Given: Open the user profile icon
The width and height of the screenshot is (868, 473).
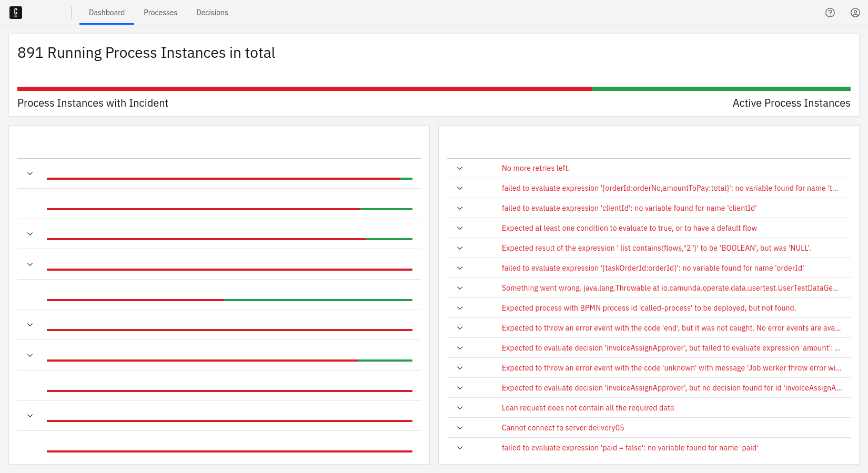Looking at the screenshot, I should pyautogui.click(x=855, y=13).
